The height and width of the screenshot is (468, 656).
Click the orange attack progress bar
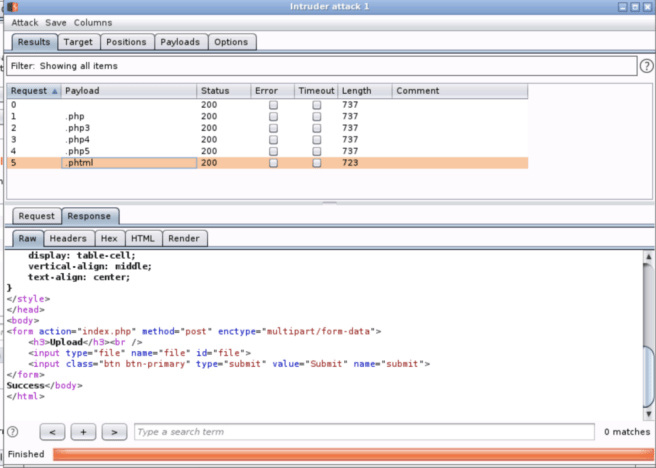350,455
